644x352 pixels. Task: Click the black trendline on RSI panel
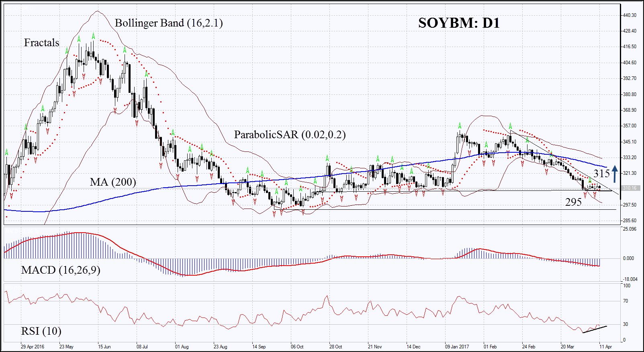pyautogui.click(x=595, y=329)
